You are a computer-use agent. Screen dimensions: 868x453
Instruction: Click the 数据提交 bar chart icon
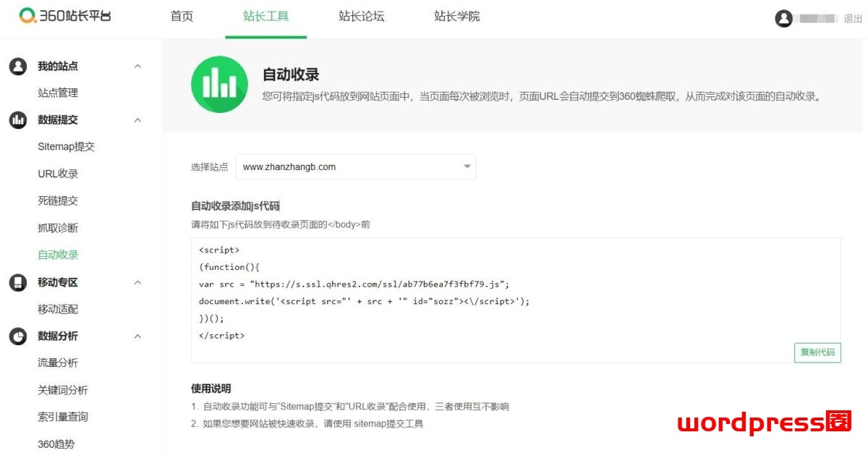tap(18, 120)
